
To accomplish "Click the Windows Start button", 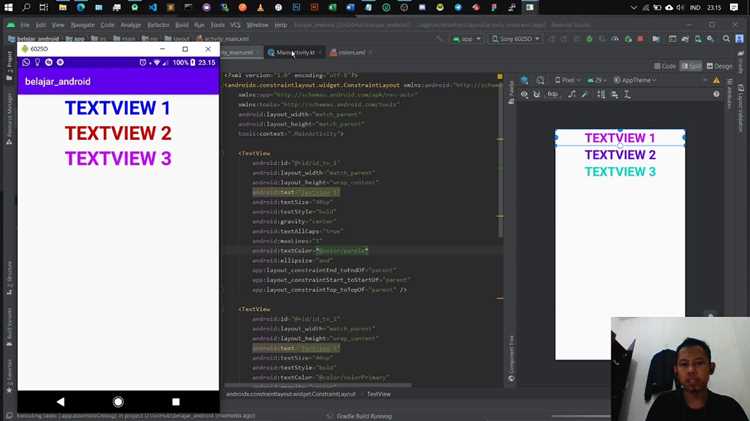I will coord(8,7).
